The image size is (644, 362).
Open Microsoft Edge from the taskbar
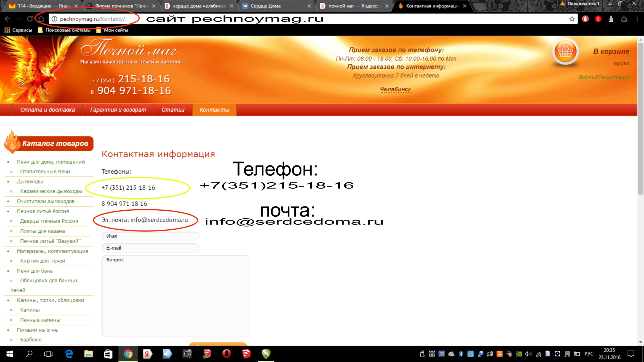[69, 354]
